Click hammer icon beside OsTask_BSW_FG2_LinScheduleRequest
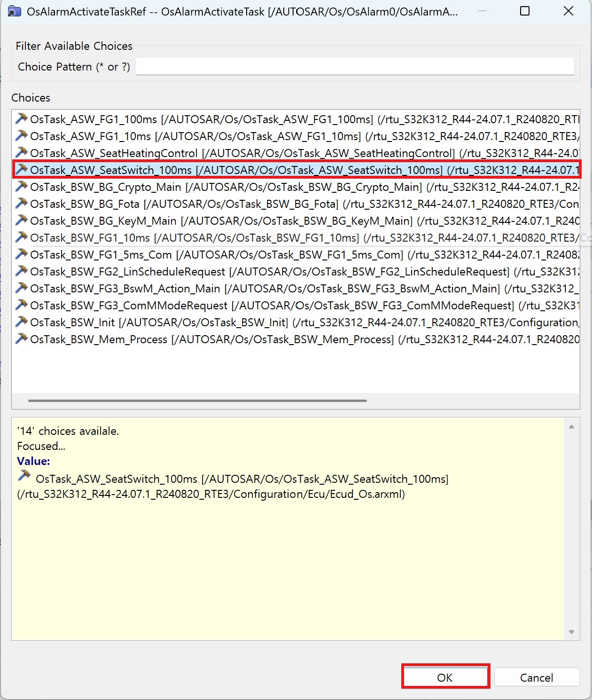 click(21, 271)
